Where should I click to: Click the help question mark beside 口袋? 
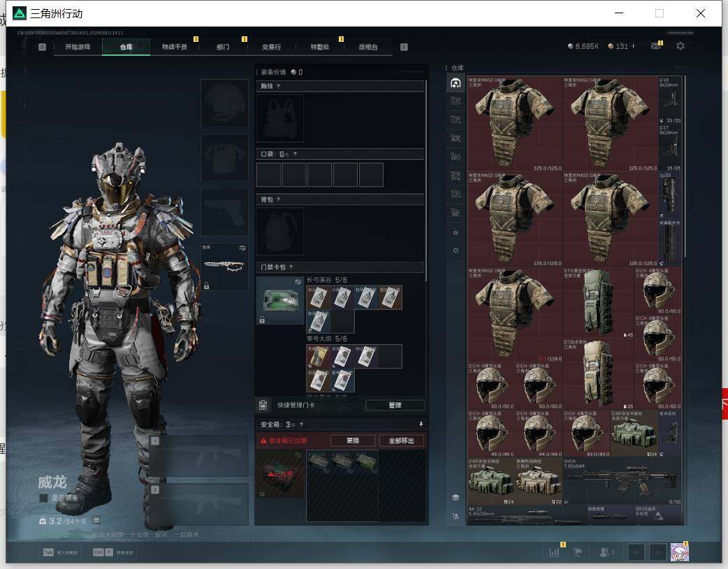tap(295, 154)
